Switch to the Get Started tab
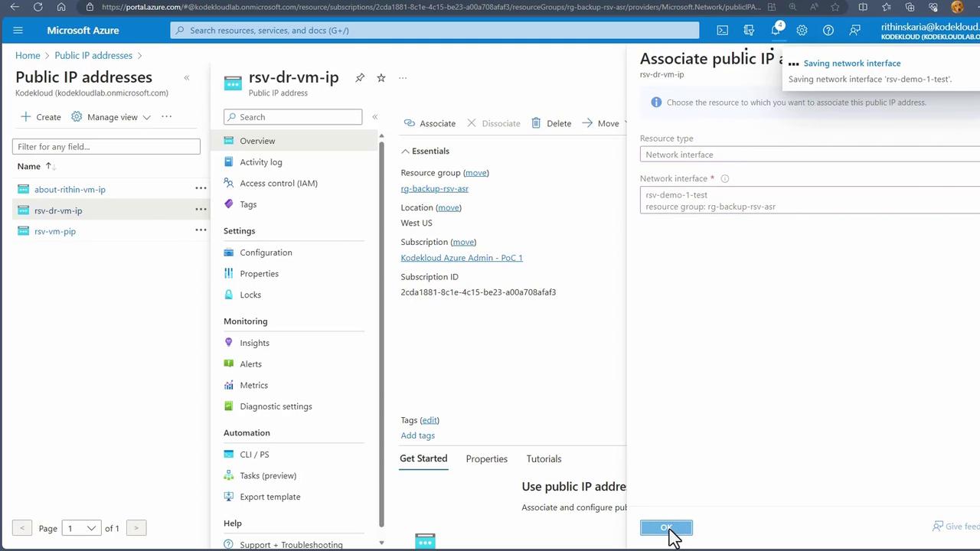 [x=423, y=458]
